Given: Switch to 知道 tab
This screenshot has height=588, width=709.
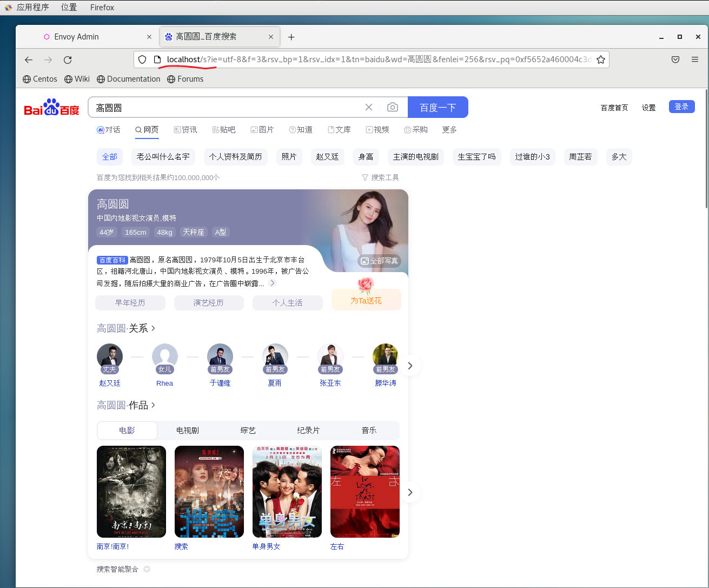Looking at the screenshot, I should point(301,130).
